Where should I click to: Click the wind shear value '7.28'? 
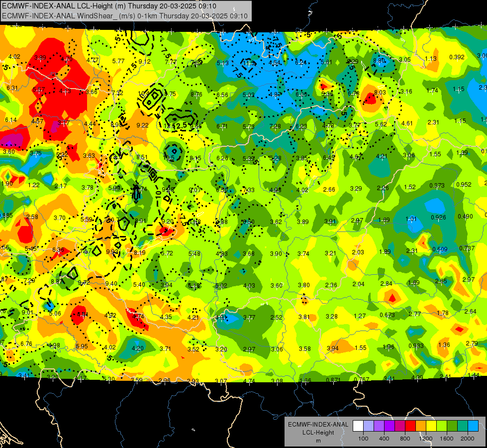(275, 126)
